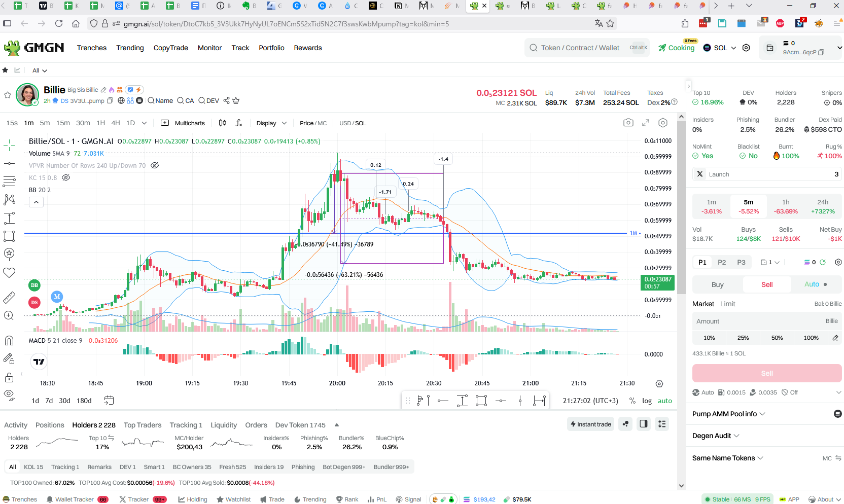
Task: Open chart settings hexagon icon
Action: [663, 123]
